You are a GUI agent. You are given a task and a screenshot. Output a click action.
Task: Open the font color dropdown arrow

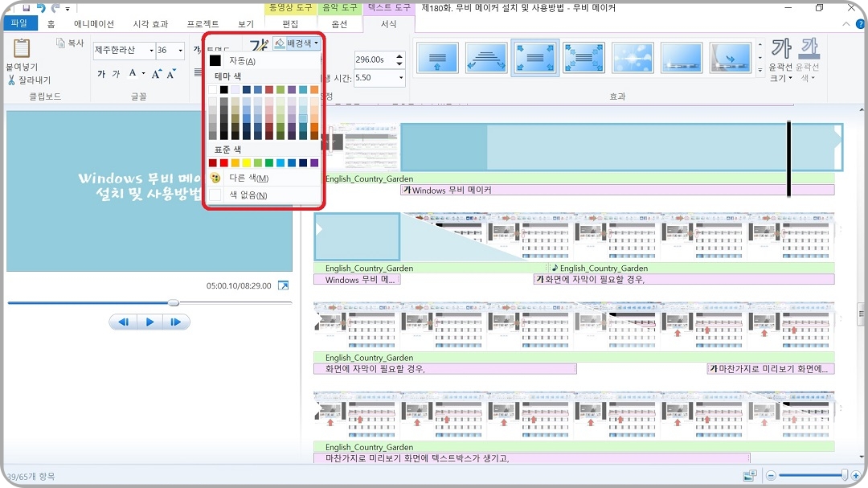(x=143, y=73)
